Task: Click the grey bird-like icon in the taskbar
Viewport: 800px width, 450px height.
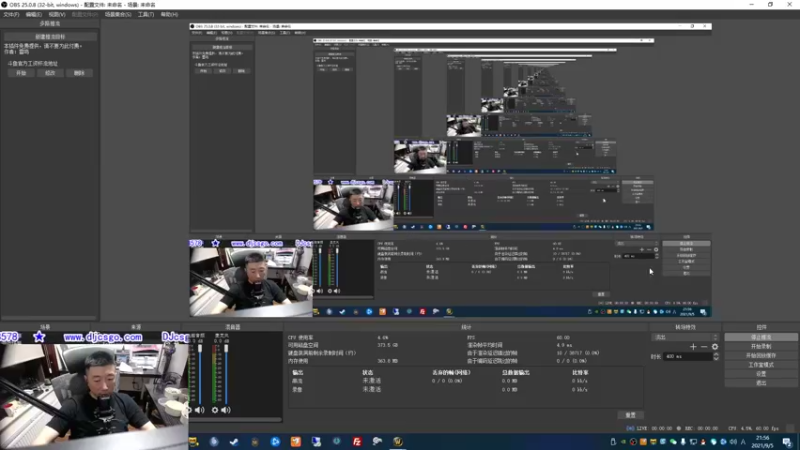Action: pos(378,442)
